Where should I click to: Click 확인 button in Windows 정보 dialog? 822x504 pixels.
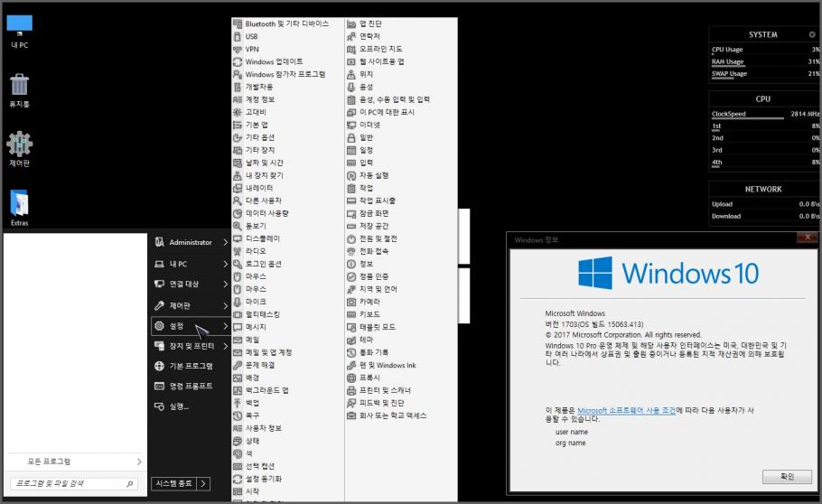787,476
